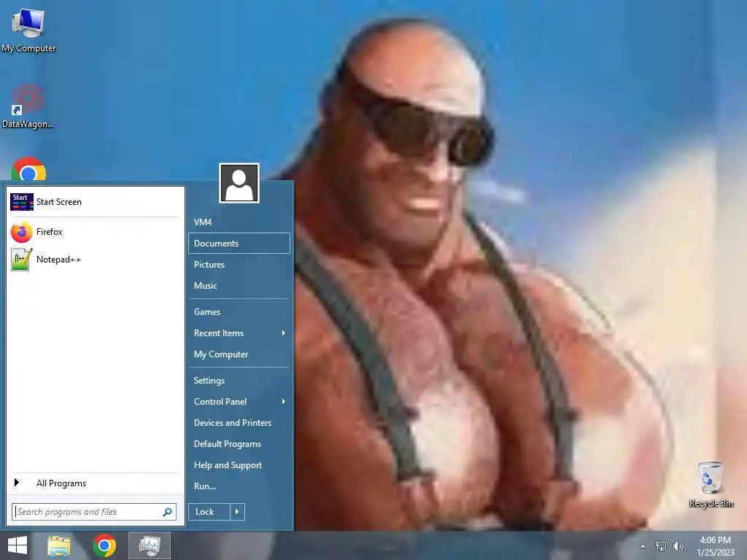Screen dimensions: 747x560
Task: Open Pictures from Start menu
Action: pos(239,265)
